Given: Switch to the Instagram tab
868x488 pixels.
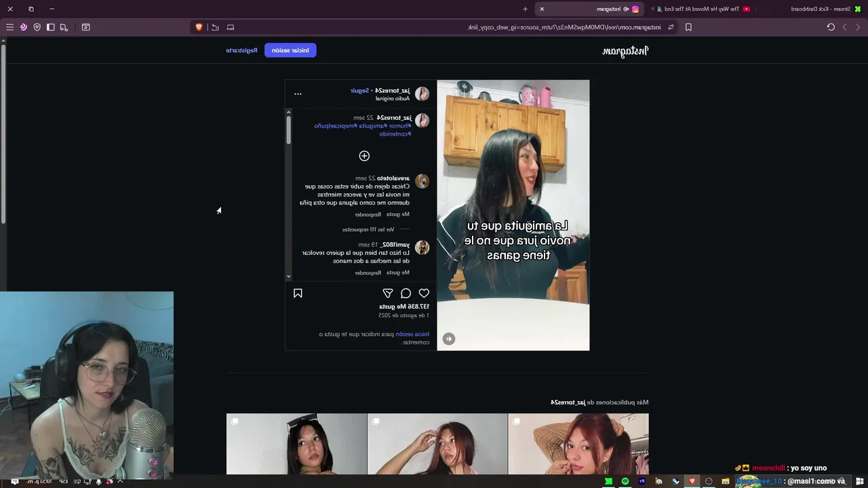Looking at the screenshot, I should pyautogui.click(x=590, y=9).
